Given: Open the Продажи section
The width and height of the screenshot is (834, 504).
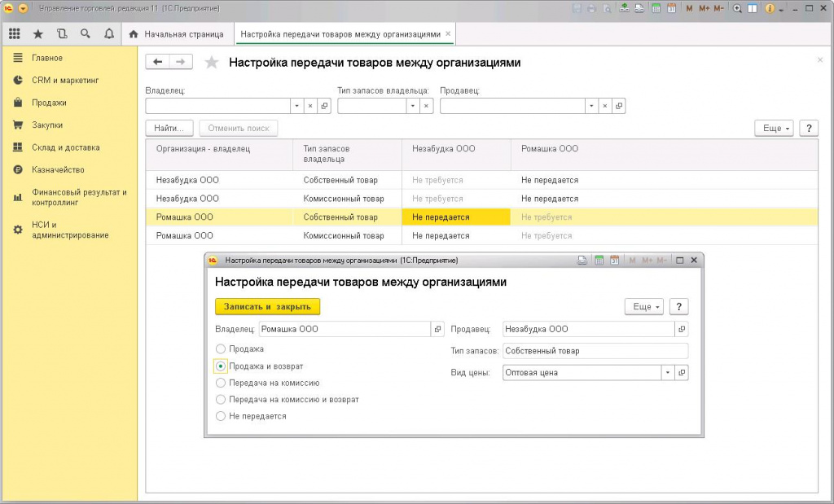Looking at the screenshot, I should pyautogui.click(x=49, y=103).
